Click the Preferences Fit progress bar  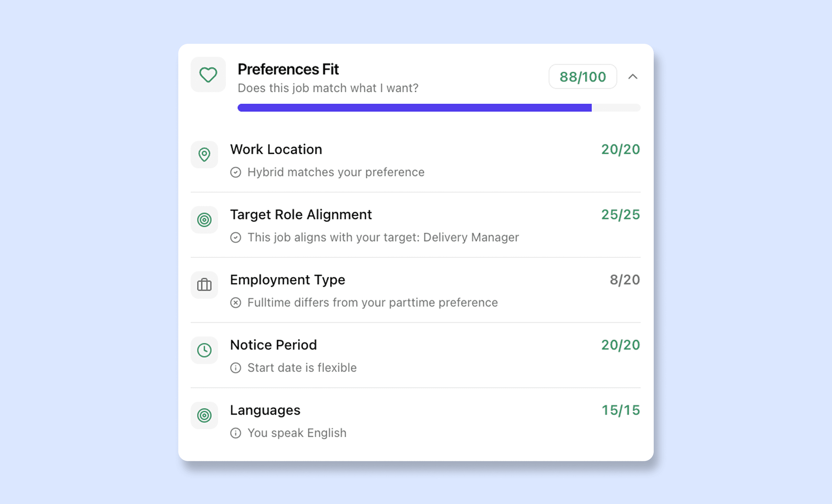pyautogui.click(x=439, y=108)
